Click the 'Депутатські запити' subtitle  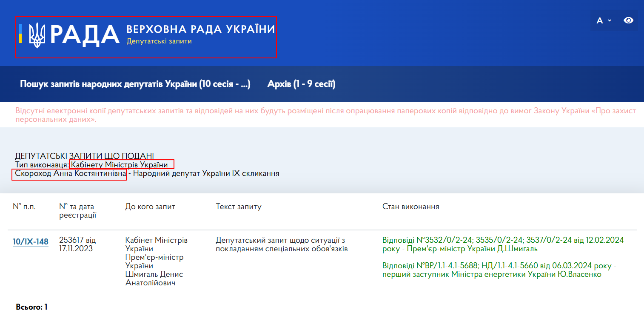159,41
